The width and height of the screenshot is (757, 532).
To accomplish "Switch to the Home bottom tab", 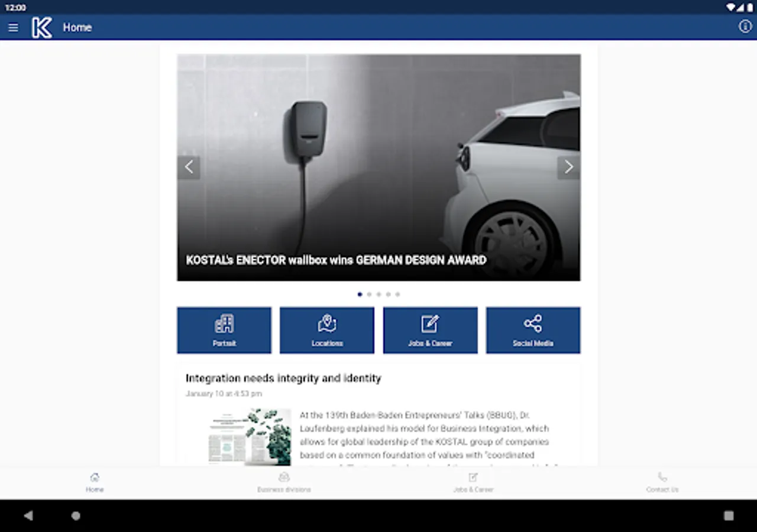I will point(95,482).
